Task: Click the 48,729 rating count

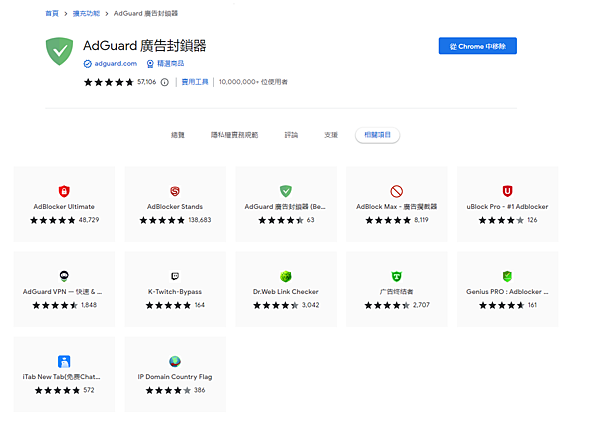Action: coord(89,220)
